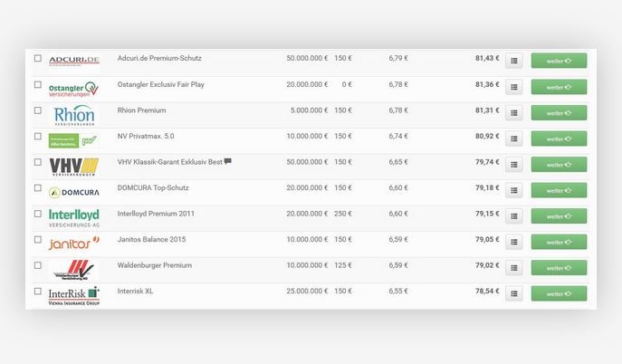Click weiter for DOMCURA Top-Schutz

(559, 190)
